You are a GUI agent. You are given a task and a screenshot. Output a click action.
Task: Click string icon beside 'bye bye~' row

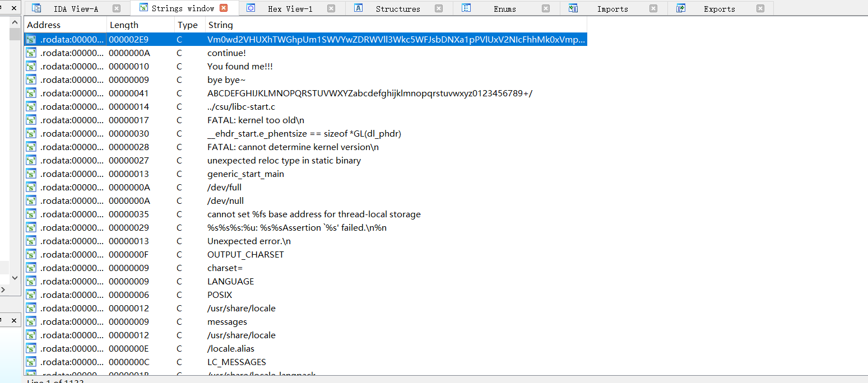(31, 80)
